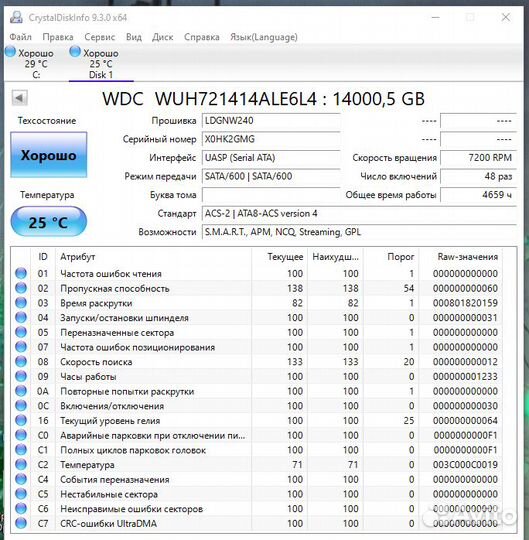Click status icon for Полных циклов парковок головок
Image resolution: width=529 pixels, height=540 pixels.
pyautogui.click(x=21, y=450)
